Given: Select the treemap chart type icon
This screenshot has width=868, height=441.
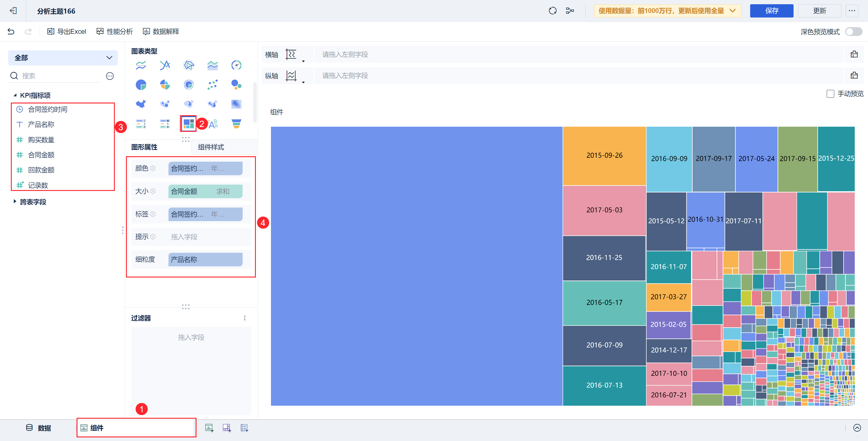Looking at the screenshot, I should pyautogui.click(x=188, y=124).
